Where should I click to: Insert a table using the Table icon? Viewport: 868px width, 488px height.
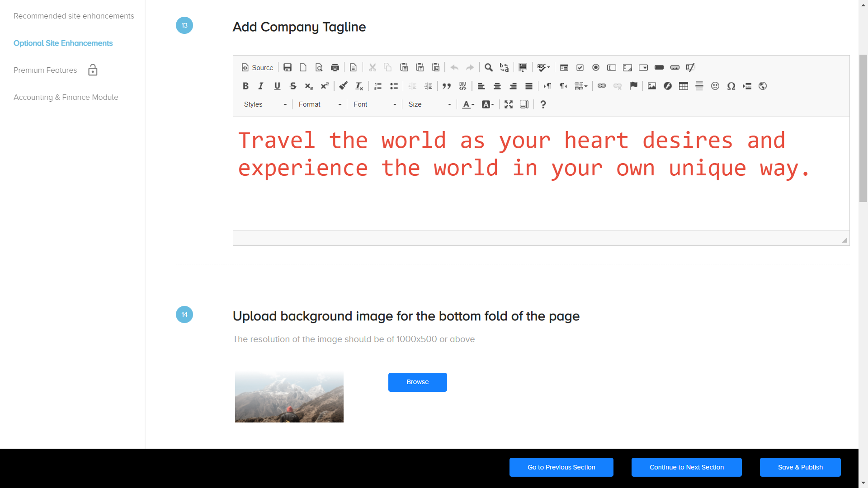tap(683, 86)
